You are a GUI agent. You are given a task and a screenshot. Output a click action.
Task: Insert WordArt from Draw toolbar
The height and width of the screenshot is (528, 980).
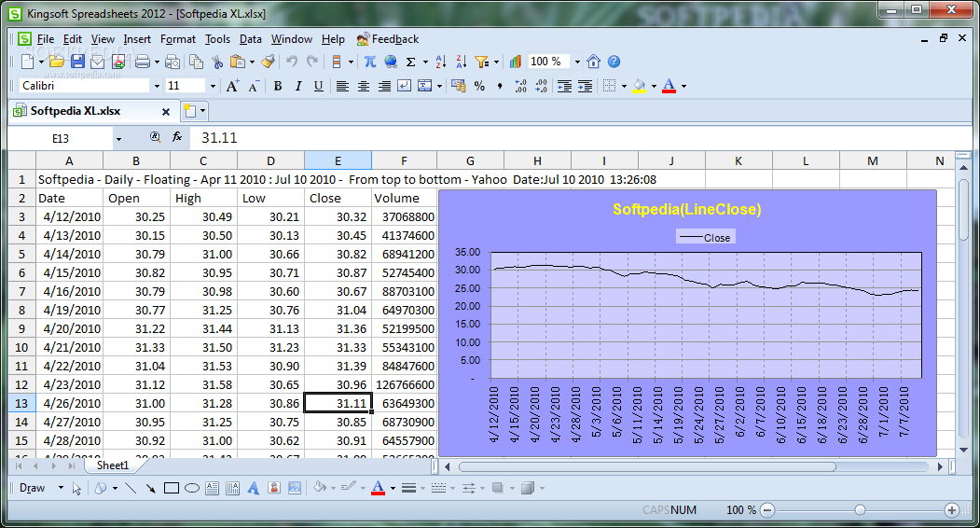pos(253,488)
